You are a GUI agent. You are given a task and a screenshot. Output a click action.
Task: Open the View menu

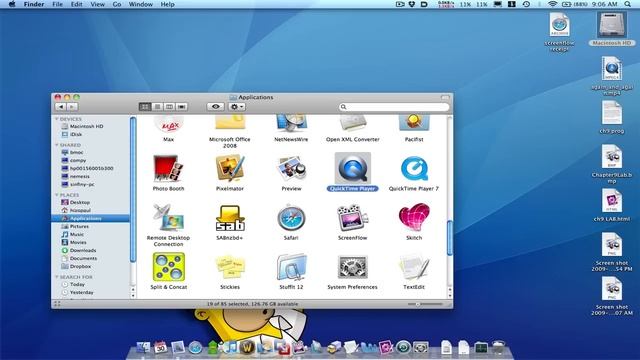pyautogui.click(x=97, y=4)
